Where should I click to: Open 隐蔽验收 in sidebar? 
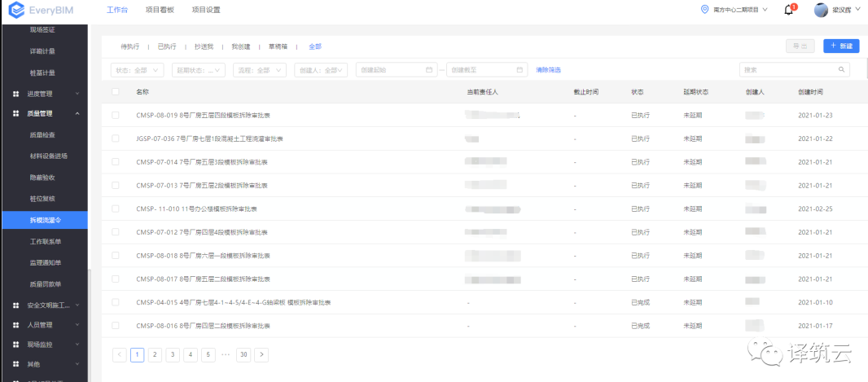click(x=43, y=178)
